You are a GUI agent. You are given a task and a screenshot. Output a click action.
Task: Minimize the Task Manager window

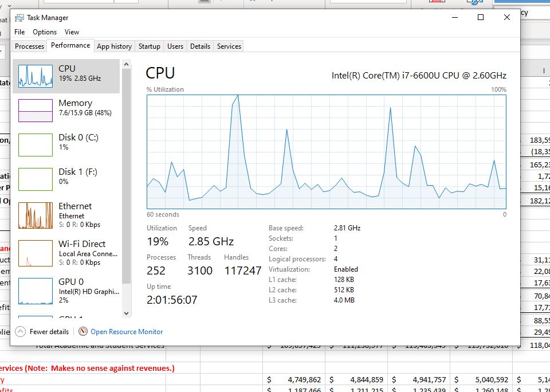pyautogui.click(x=455, y=17)
